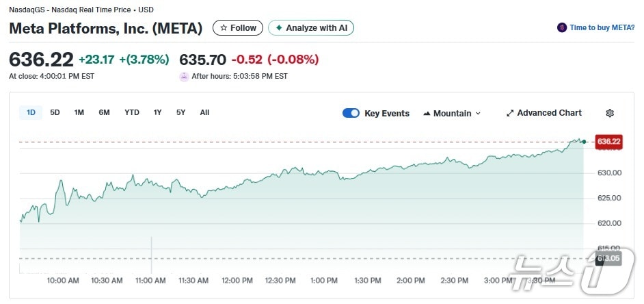644x304 pixels.
Task: Click the Analyze with AI sparkle icon
Action: [x=279, y=28]
